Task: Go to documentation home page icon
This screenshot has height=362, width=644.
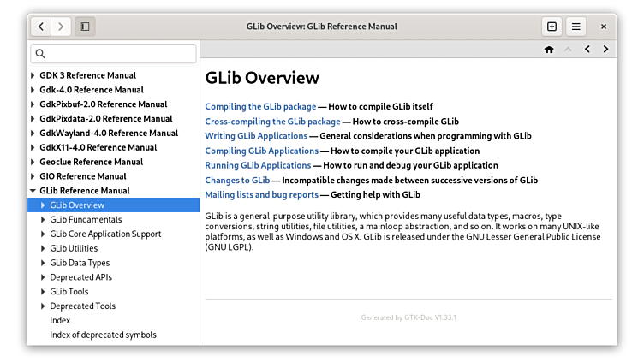Action: [x=549, y=50]
